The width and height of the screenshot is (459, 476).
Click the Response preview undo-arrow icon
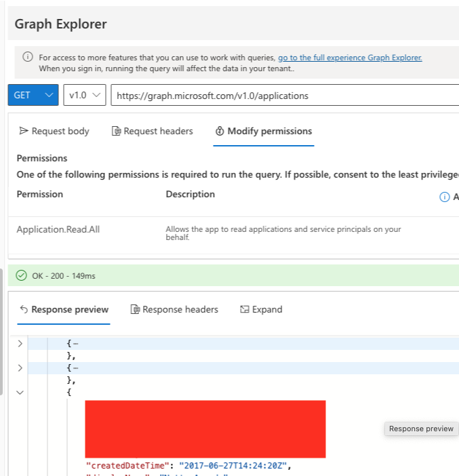[24, 309]
